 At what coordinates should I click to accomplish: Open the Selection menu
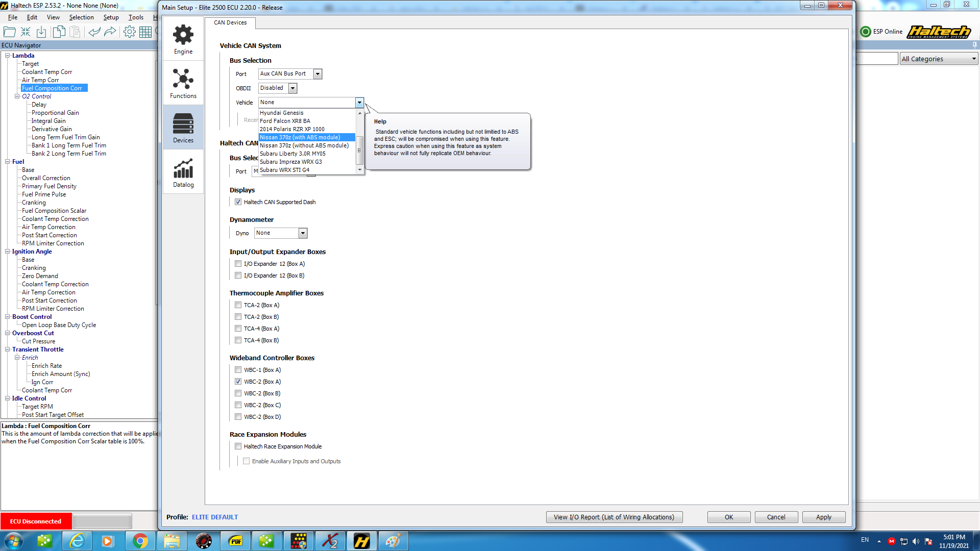click(82, 17)
